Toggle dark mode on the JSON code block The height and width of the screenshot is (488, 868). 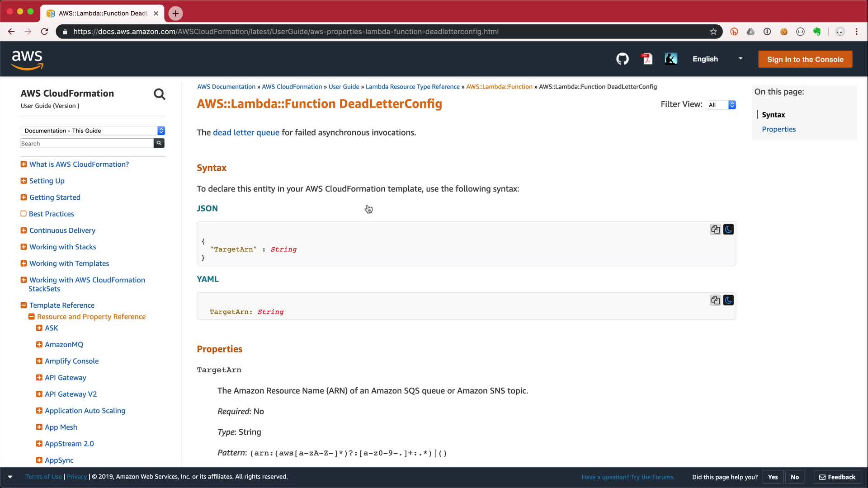[x=728, y=230]
